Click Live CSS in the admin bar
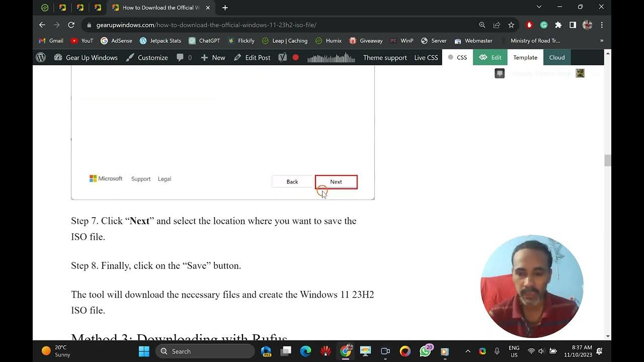 point(426,57)
